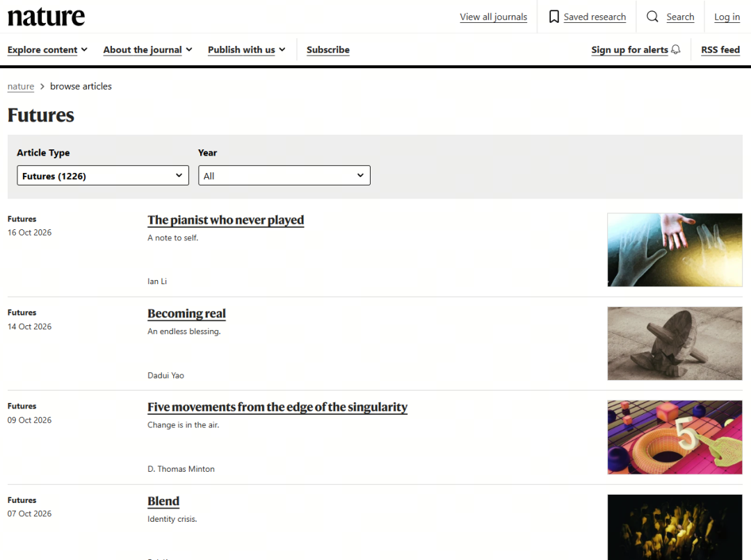Screen dimensions: 751x560
Task: Click the 'browse articles' breadcrumb text
Action: (81, 86)
